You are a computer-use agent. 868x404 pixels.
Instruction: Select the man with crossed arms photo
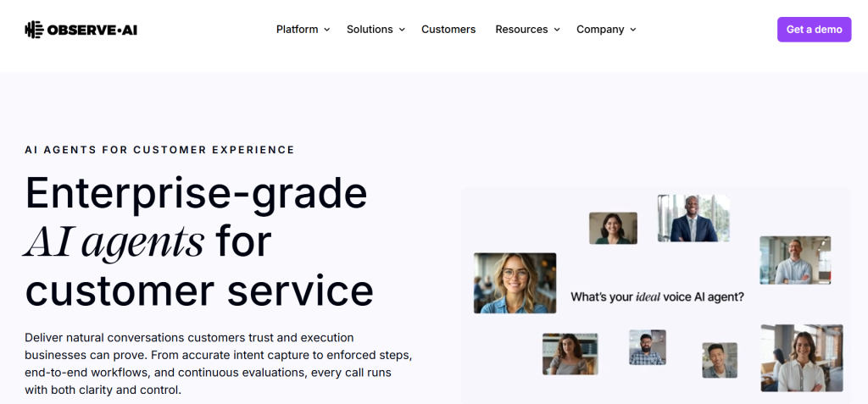794,260
